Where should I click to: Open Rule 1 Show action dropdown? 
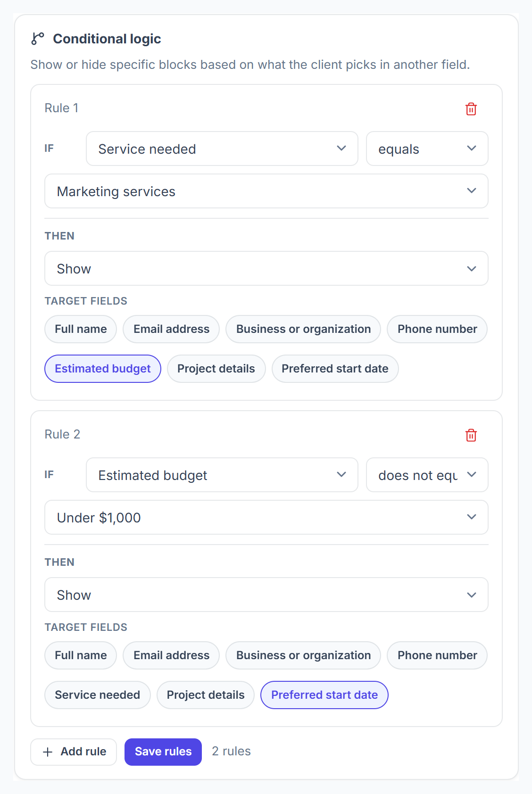click(266, 268)
